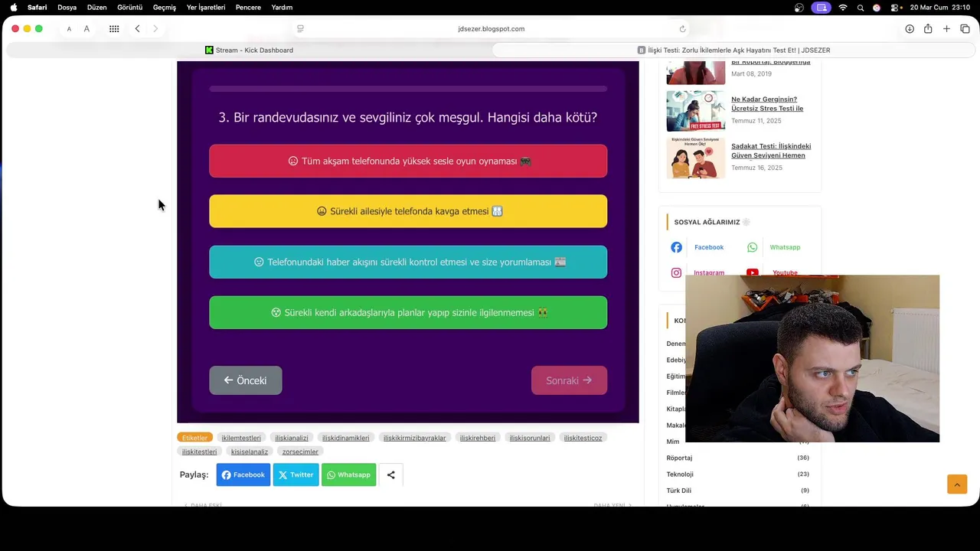Screen dimensions: 980x551
Task: Open Safari start page grid icon
Action: 114,29
